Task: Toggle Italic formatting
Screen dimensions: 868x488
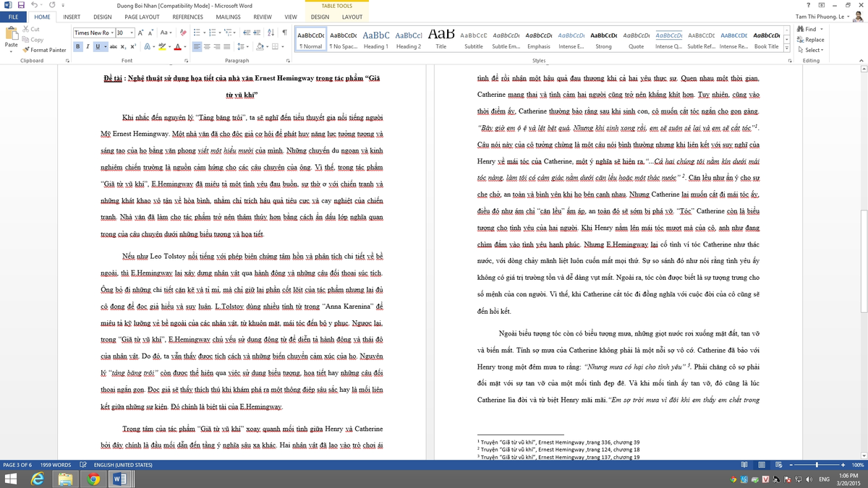Action: pyautogui.click(x=88, y=46)
